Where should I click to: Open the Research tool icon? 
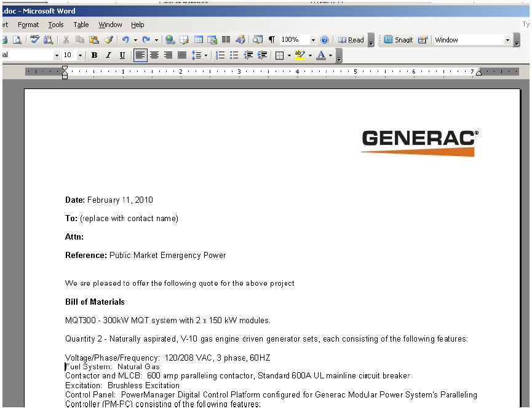coord(48,40)
